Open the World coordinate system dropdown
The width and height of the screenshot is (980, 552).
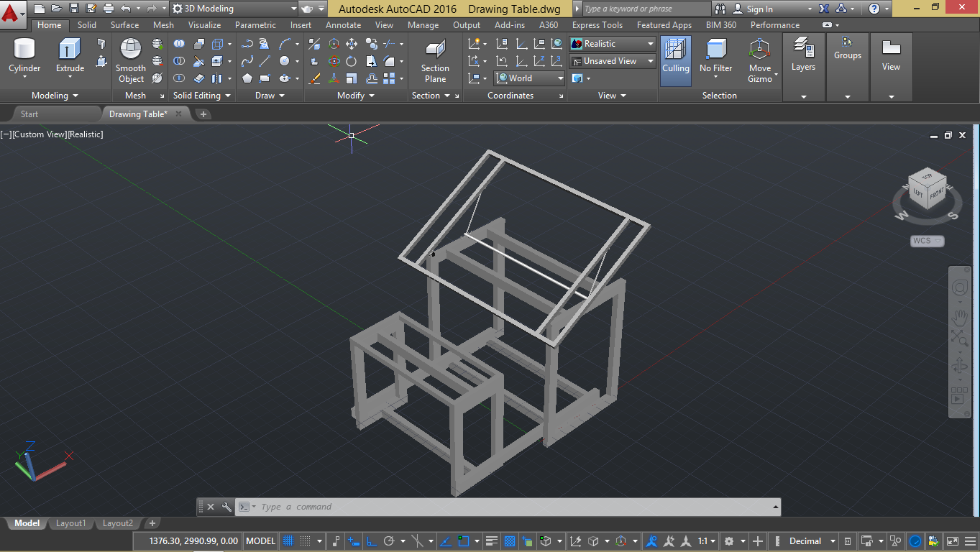(530, 78)
